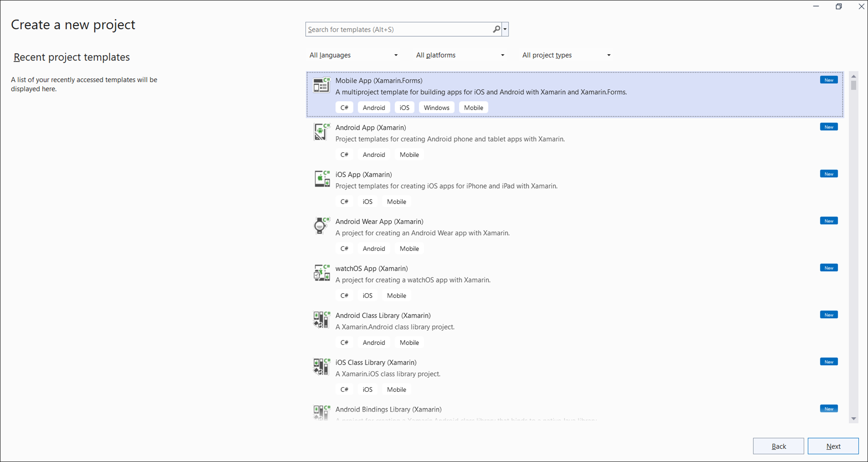Image resolution: width=868 pixels, height=462 pixels.
Task: Click New badge on Android App (Xamarin)
Action: click(829, 127)
